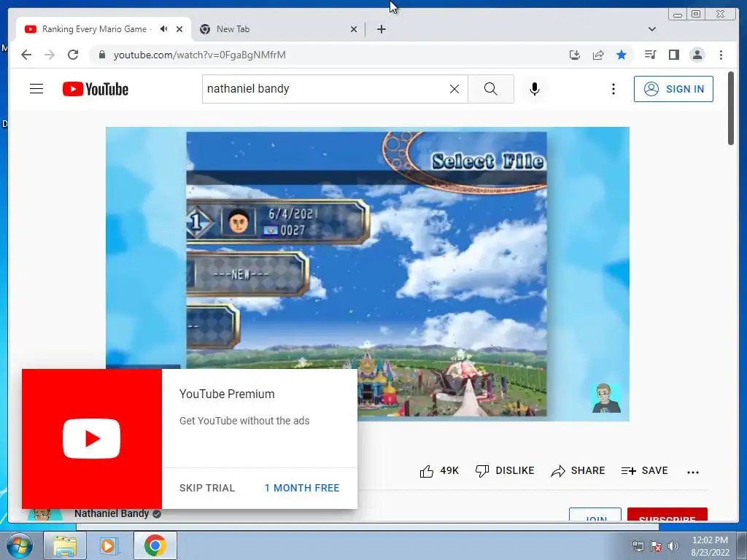Click the SIGN IN button
Screen dimensions: 747x560
(673, 89)
